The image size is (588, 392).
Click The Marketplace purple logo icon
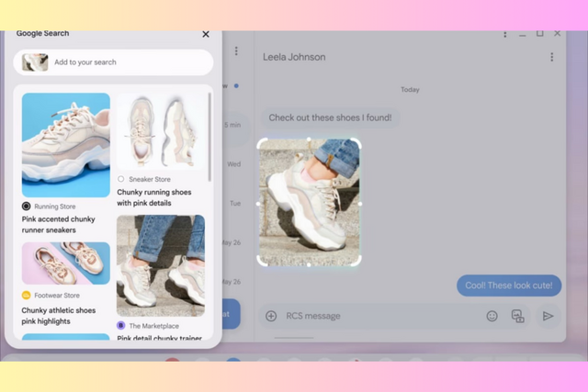click(120, 326)
